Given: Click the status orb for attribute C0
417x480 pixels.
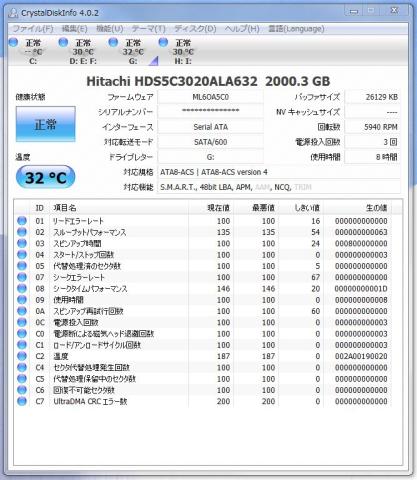Looking at the screenshot, I should point(22,334).
